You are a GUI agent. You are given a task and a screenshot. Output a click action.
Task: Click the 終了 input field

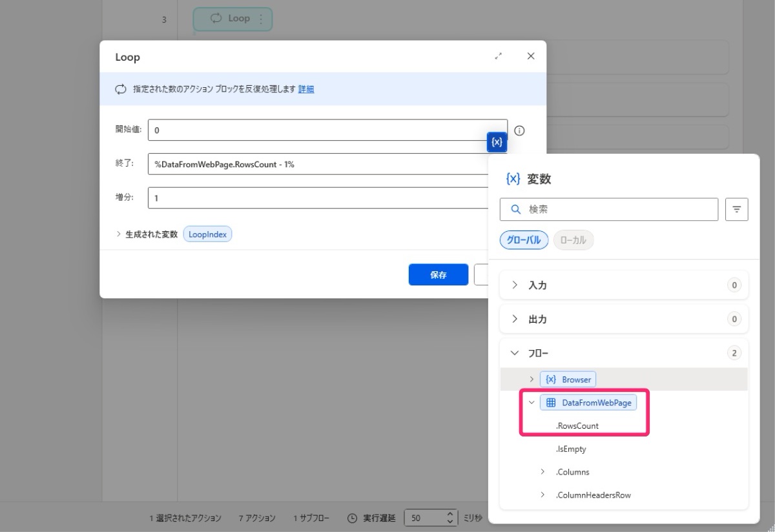click(318, 164)
